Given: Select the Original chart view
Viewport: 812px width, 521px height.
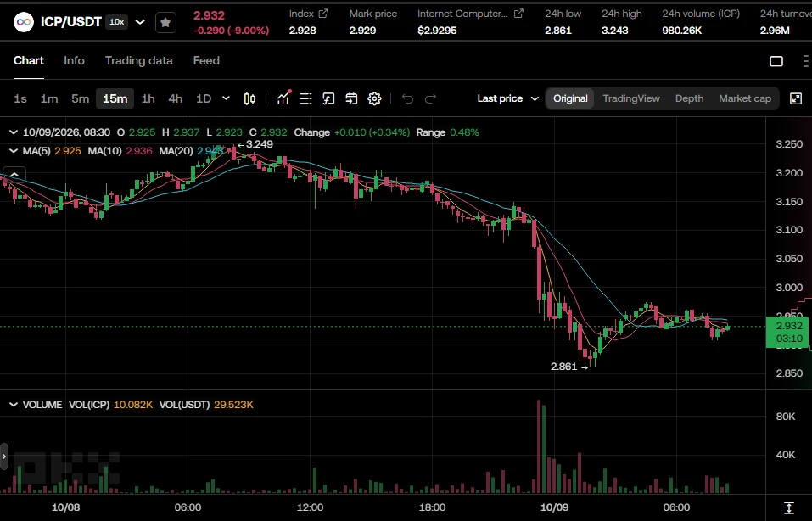Looking at the screenshot, I should pyautogui.click(x=570, y=98).
